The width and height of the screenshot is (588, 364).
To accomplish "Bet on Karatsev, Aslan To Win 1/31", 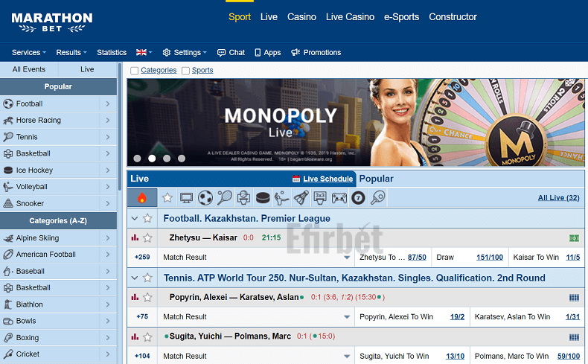I will [x=572, y=317].
